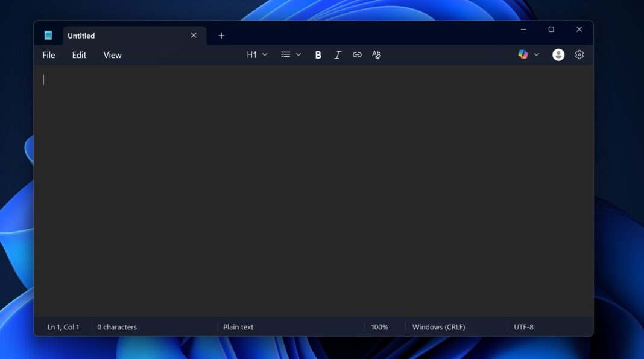This screenshot has height=359, width=644.
Task: Click the Notepad app icon
Action: pyautogui.click(x=48, y=35)
